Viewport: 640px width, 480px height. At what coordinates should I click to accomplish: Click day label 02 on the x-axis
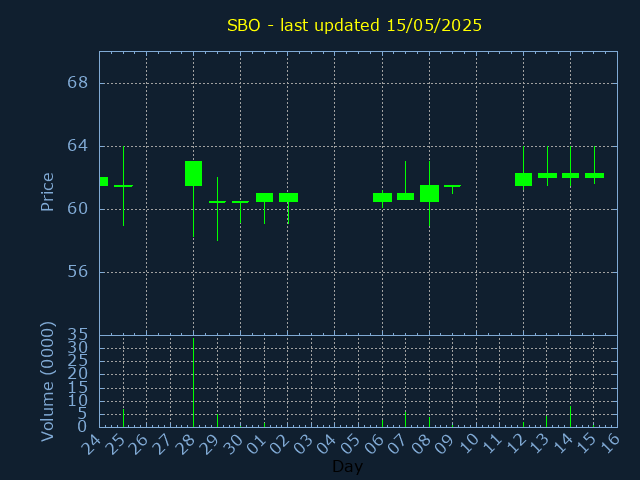click(279, 444)
